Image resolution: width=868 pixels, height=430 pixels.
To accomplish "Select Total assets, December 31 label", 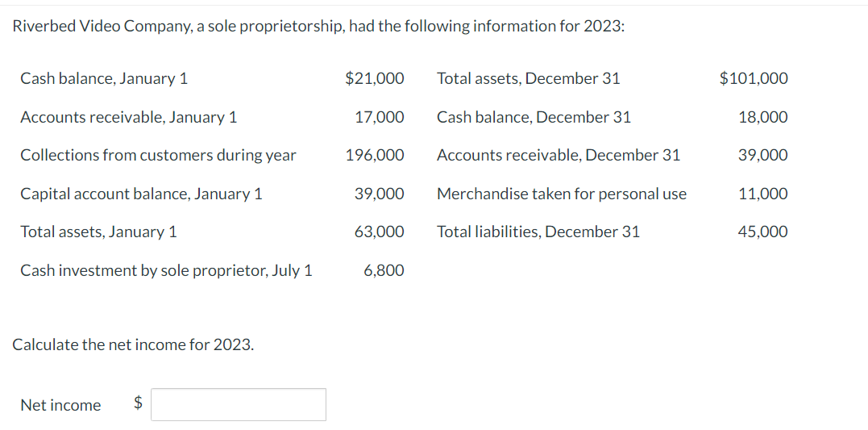I will click(529, 79).
